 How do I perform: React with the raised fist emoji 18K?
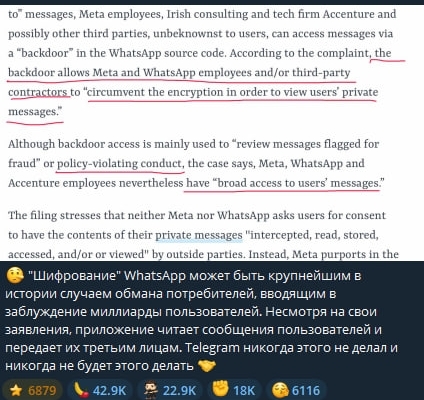[234, 390]
